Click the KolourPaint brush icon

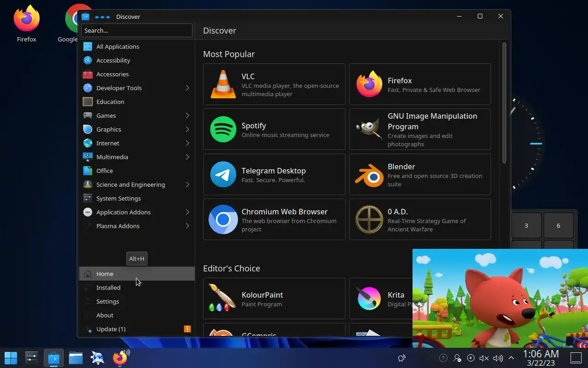click(x=222, y=298)
